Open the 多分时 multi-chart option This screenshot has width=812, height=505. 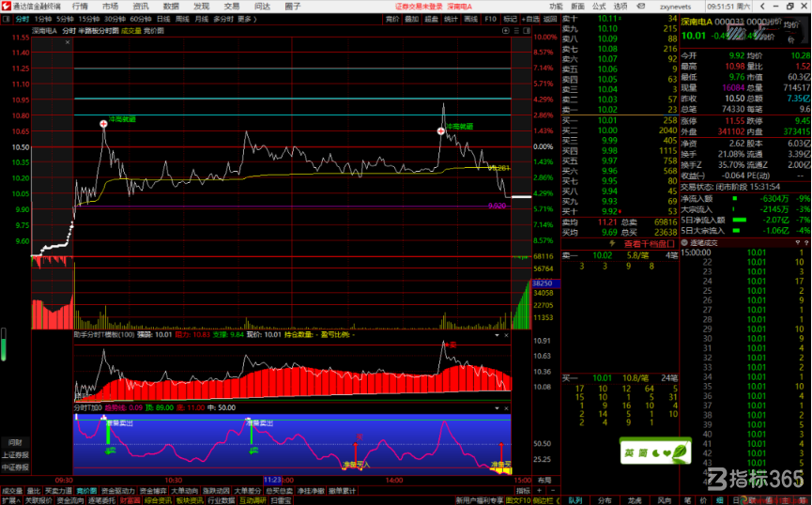coord(223,19)
